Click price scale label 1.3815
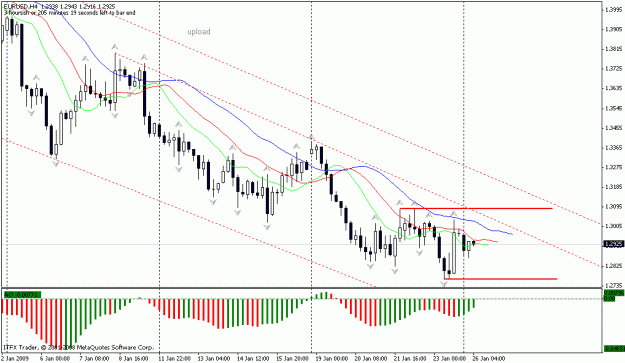This screenshot has width=625, height=363. (x=614, y=49)
